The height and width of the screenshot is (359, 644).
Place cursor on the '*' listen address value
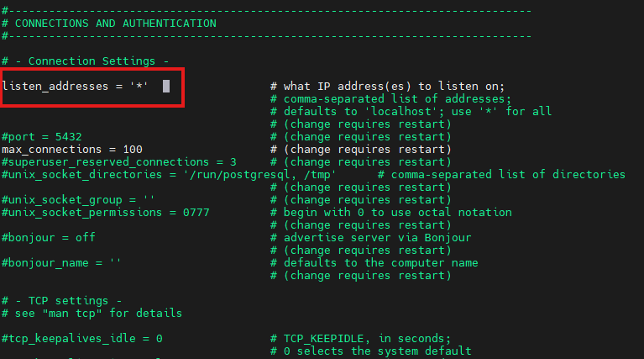click(139, 86)
